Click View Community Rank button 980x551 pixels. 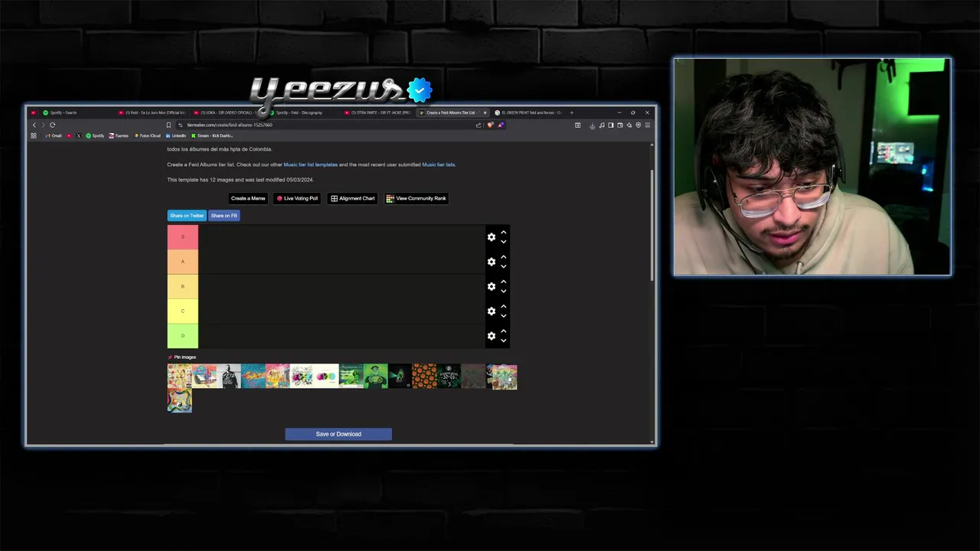coord(416,198)
